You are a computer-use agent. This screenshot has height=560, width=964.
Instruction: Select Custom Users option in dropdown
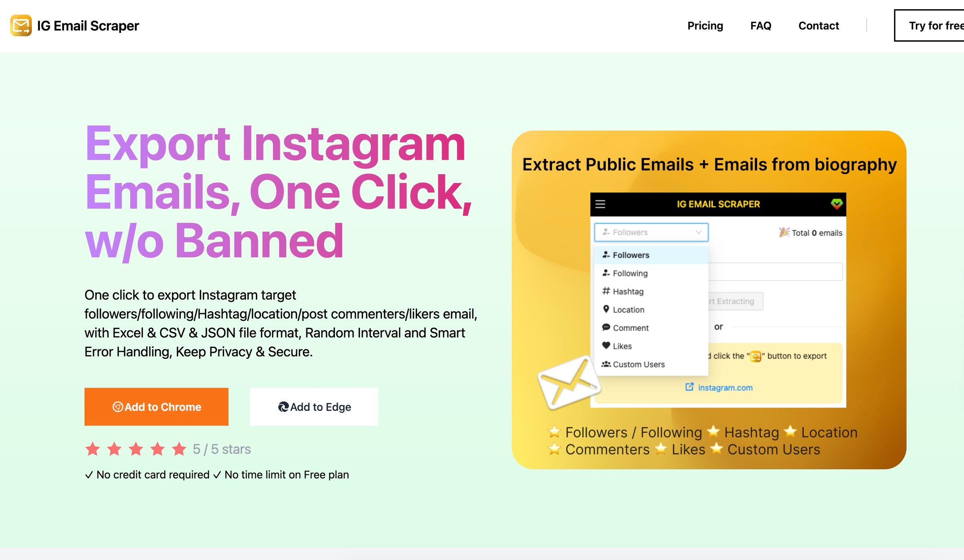pos(638,363)
